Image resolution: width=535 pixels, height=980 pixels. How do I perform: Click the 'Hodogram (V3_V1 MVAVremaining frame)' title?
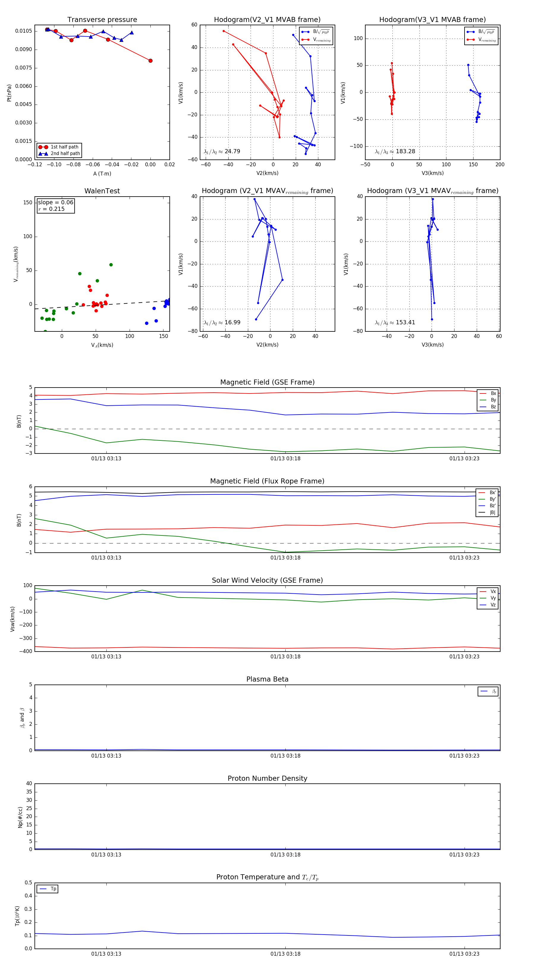point(432,191)
